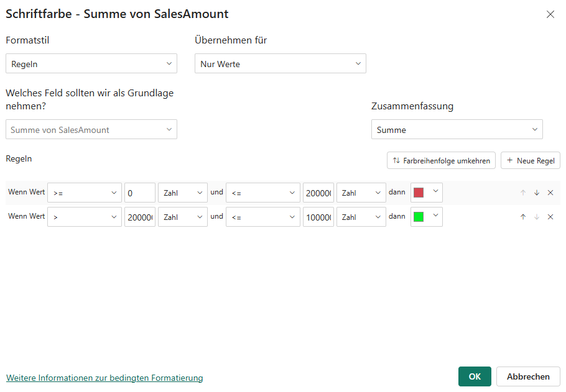
Task: Open the bedingte Formatierung information link
Action: pyautogui.click(x=104, y=378)
